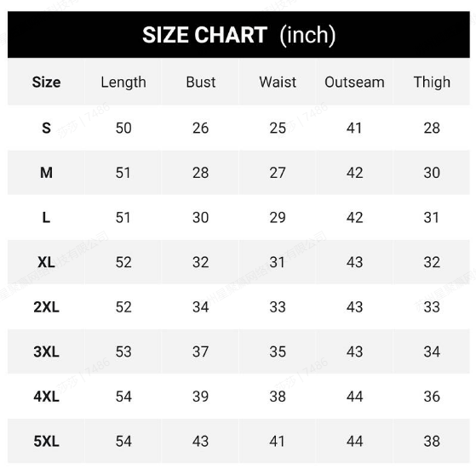The height and width of the screenshot is (474, 476).
Task: Click the 4XL thigh value 36
Action: pos(432,397)
